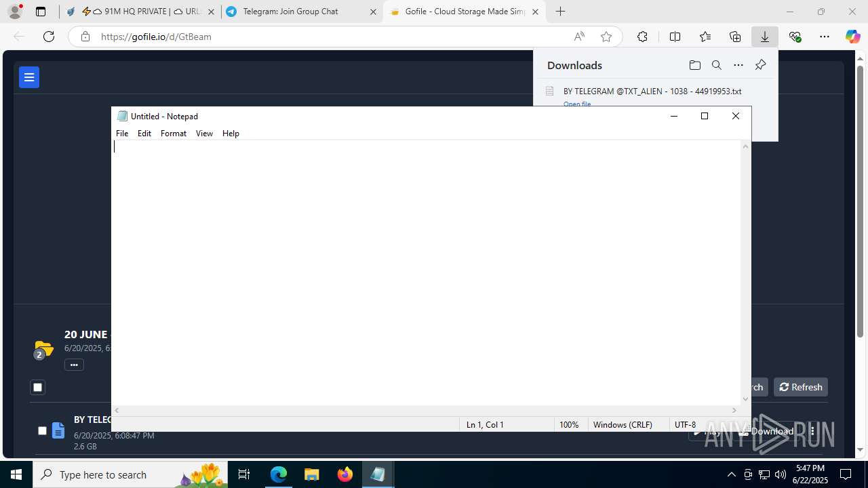Screen dimensions: 868x488
Task: Switch to Telegram: Join Group Chat tab
Action: [x=302, y=12]
